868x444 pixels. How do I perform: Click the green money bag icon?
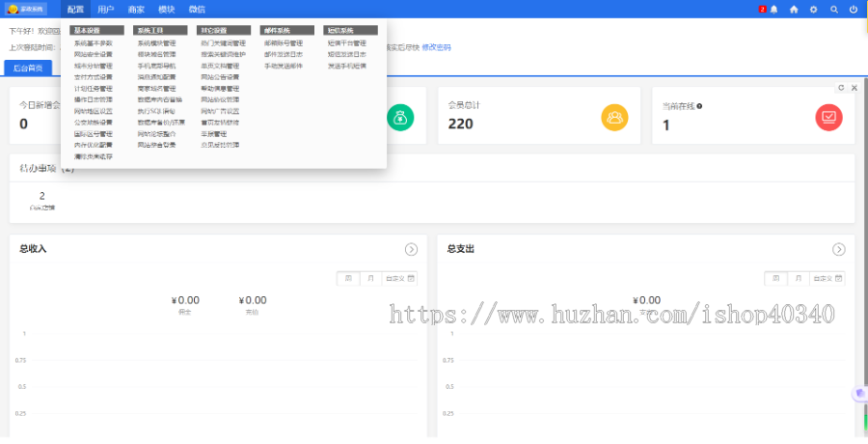tap(400, 118)
